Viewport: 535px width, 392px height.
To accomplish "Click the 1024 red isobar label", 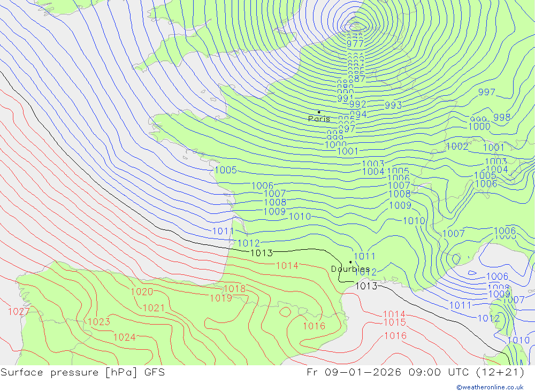I will tap(125, 337).
